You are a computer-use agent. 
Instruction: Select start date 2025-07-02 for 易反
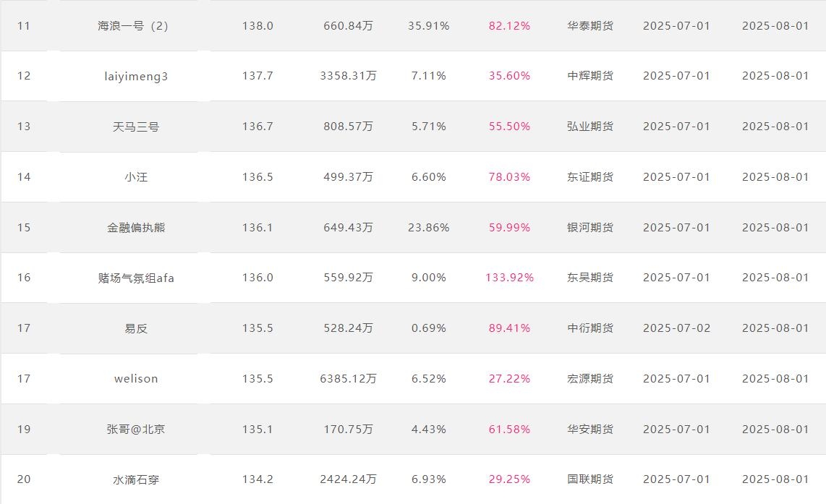pos(676,328)
